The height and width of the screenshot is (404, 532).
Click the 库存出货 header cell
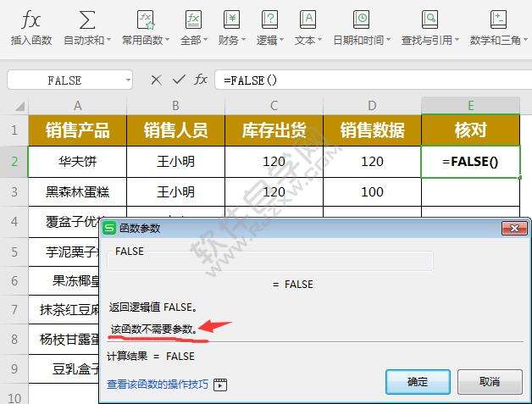click(274, 130)
